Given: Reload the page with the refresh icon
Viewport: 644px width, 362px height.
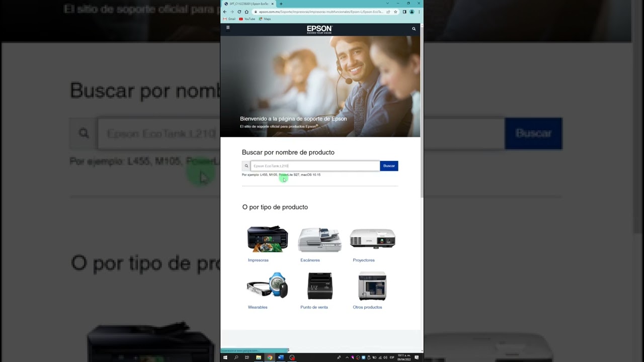Looking at the screenshot, I should tap(239, 12).
